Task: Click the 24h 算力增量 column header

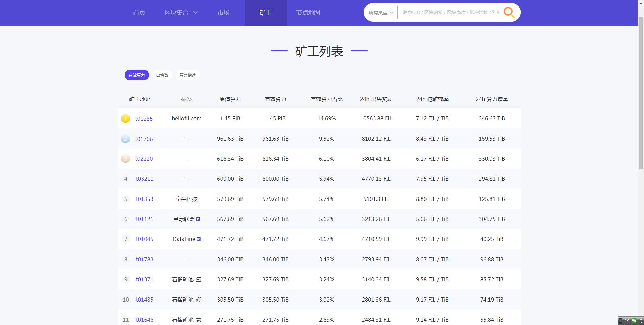Action: (x=492, y=99)
